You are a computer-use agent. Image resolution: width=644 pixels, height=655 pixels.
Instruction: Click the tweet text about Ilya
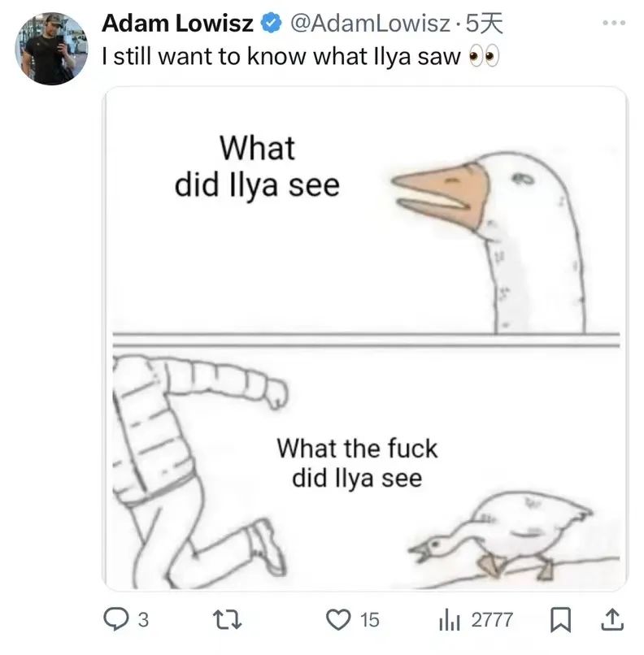pyautogui.click(x=281, y=57)
